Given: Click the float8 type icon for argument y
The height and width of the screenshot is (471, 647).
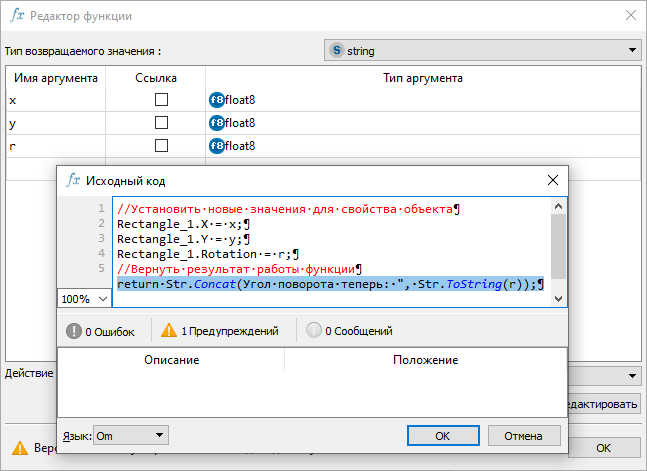Looking at the screenshot, I should tap(216, 123).
